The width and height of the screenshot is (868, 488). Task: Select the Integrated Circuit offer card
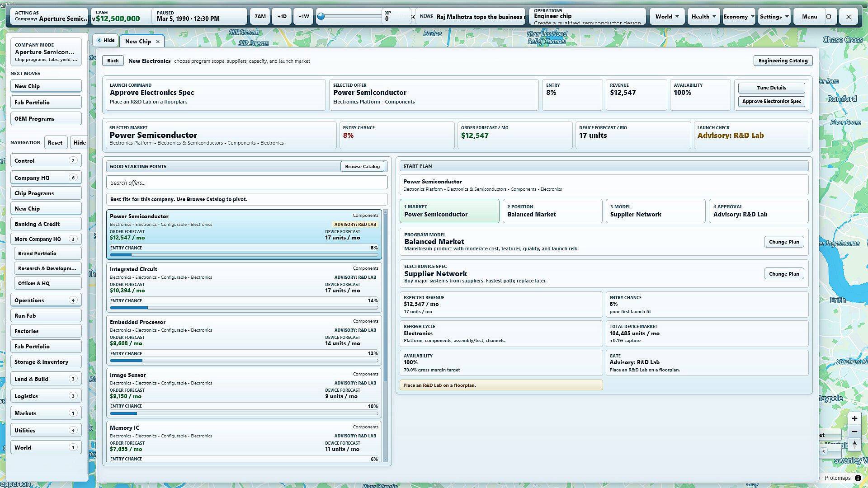pos(244,288)
